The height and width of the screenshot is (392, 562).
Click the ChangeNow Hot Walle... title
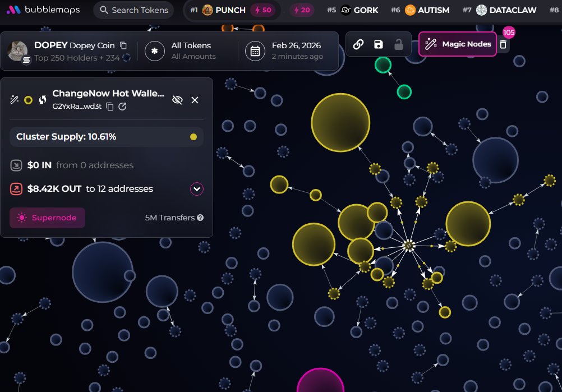point(108,94)
